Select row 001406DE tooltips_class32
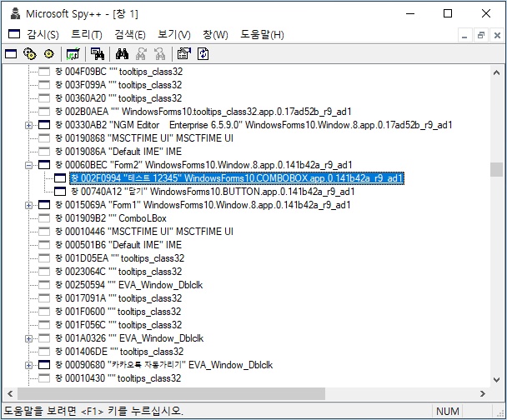The width and height of the screenshot is (507, 420). click(119, 352)
